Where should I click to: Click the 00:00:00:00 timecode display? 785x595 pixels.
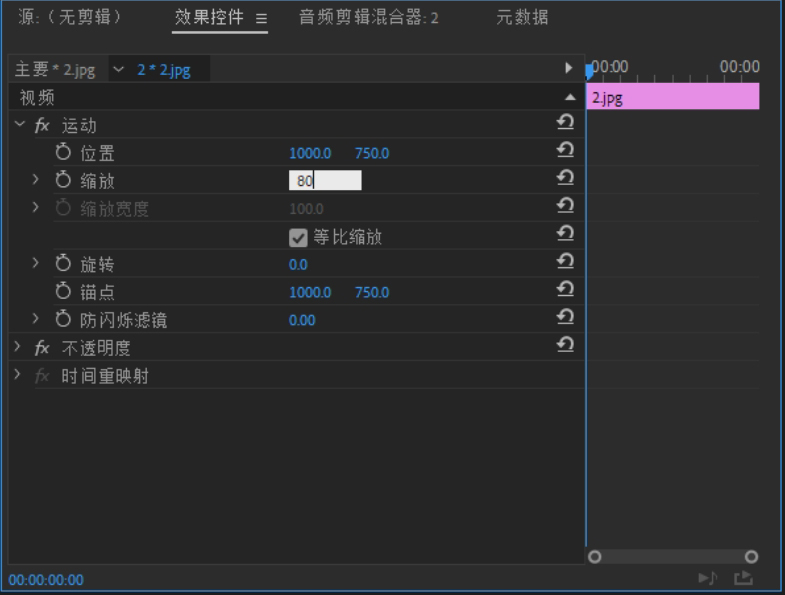46,580
